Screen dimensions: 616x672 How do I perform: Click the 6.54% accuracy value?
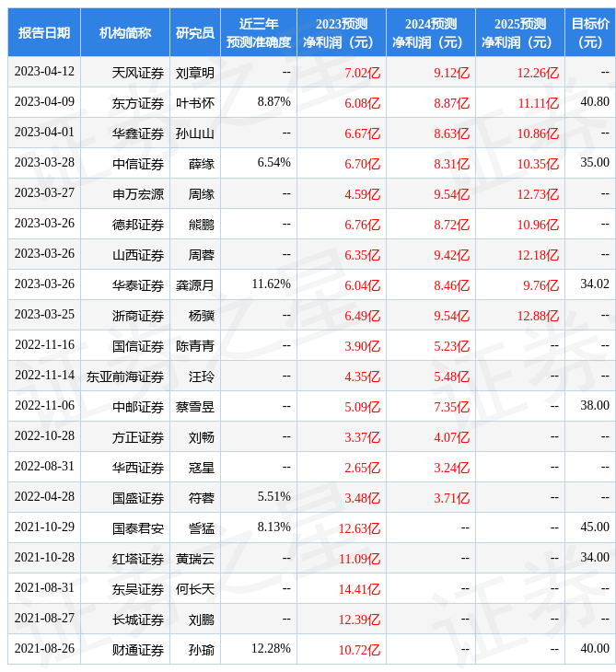273,162
